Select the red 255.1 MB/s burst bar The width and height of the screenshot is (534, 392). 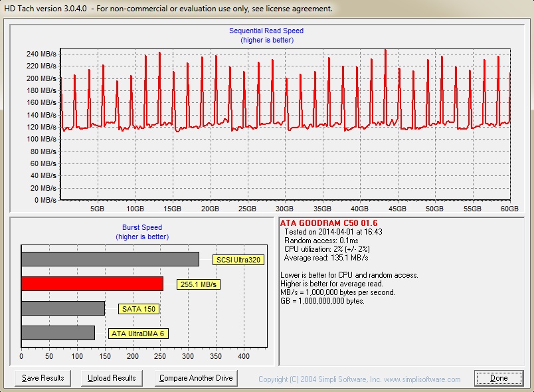[92, 284]
